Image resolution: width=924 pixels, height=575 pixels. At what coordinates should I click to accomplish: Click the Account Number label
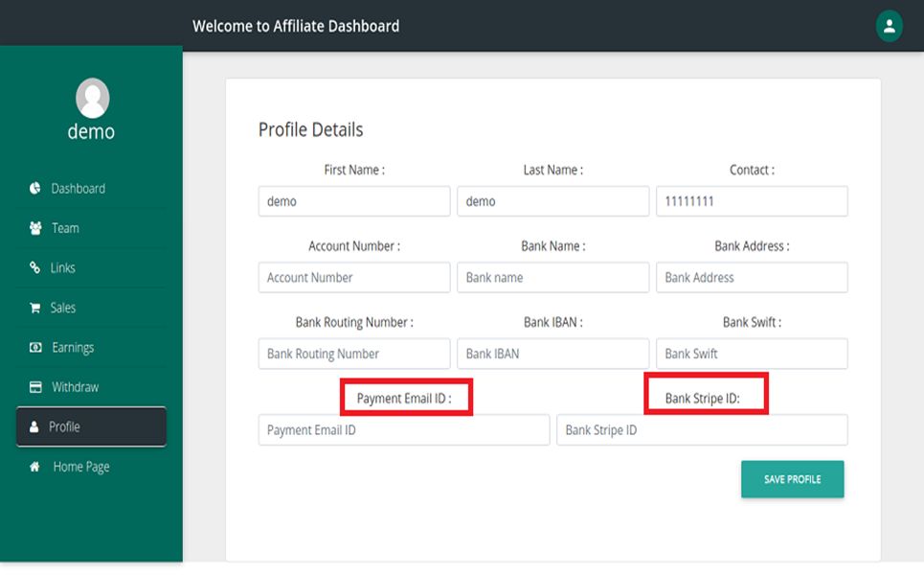click(x=354, y=246)
